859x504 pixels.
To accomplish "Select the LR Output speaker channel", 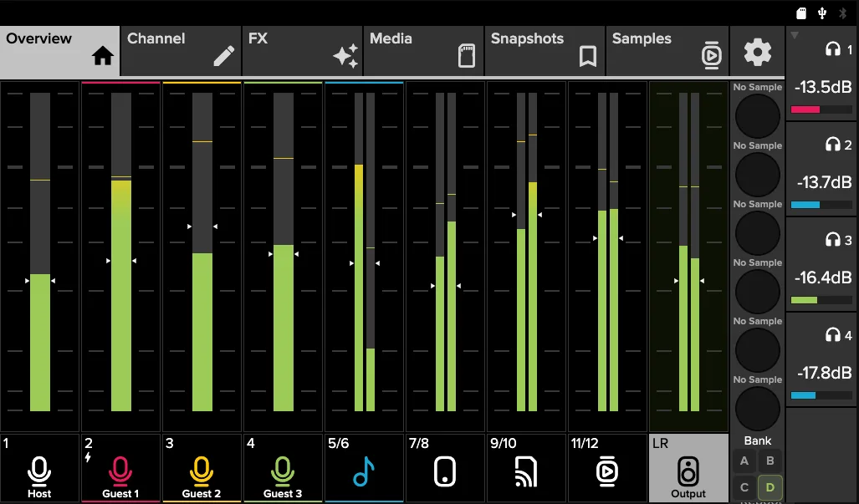I will 688,468.
